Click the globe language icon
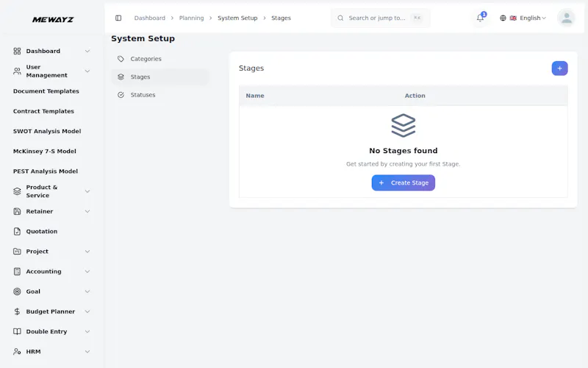This screenshot has width=588, height=368. click(503, 18)
